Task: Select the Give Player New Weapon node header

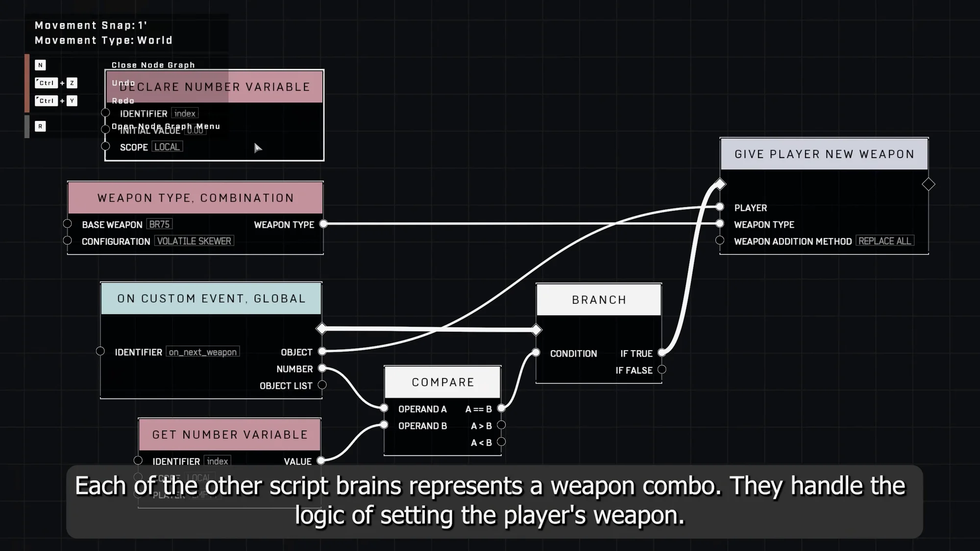Action: tap(824, 154)
